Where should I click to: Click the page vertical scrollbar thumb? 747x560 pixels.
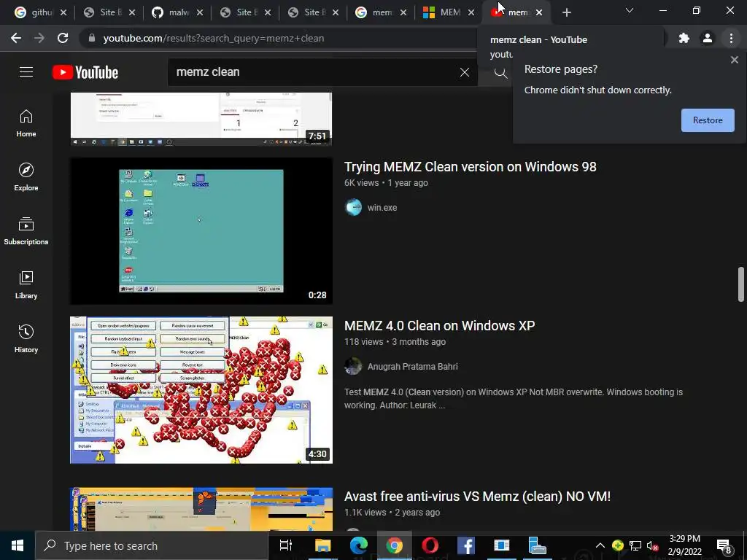coord(741,284)
